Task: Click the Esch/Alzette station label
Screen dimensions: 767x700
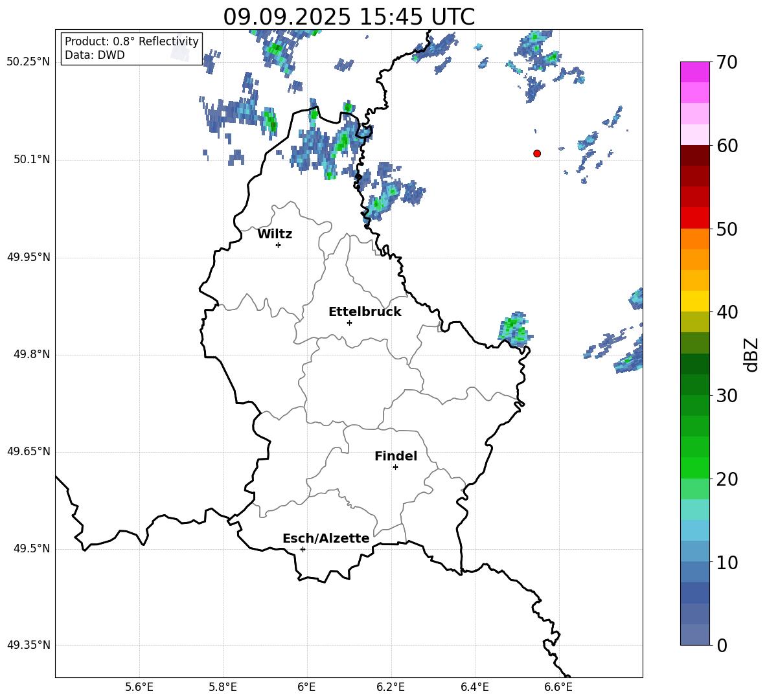Action: pos(326,538)
